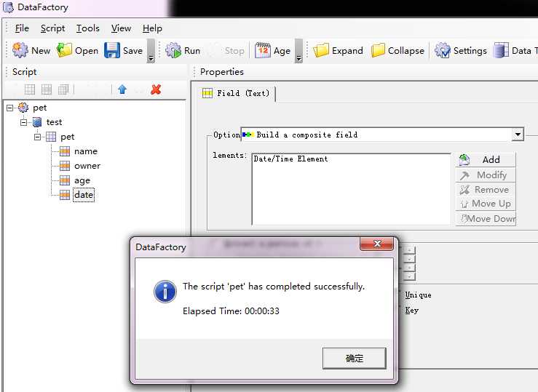538x392 pixels.
Task: Expand all nodes with Expand button
Action: click(338, 50)
